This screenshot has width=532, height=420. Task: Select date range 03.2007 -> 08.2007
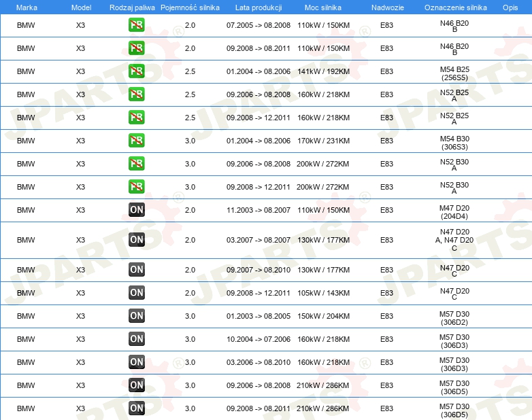[x=259, y=240]
